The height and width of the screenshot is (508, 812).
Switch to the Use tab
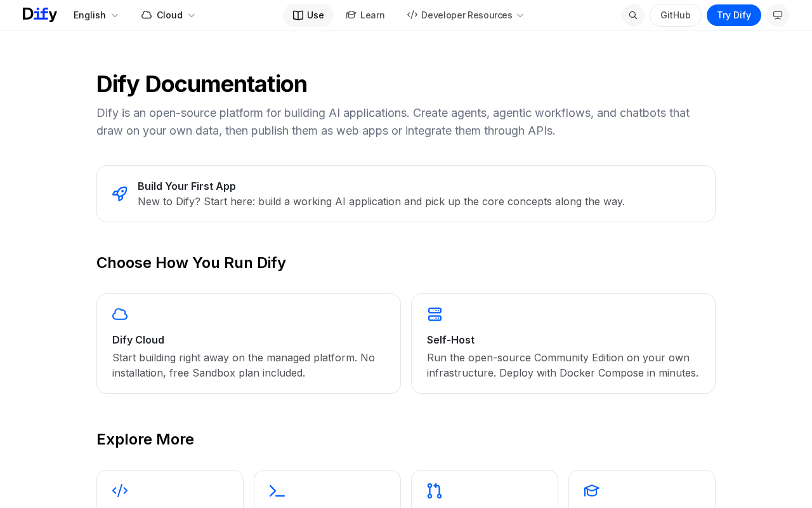coord(308,15)
